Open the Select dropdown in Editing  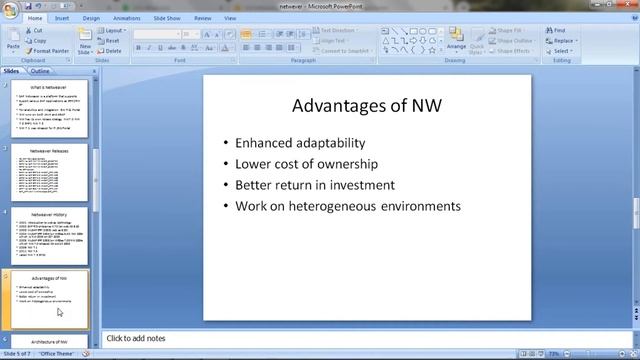(560, 51)
